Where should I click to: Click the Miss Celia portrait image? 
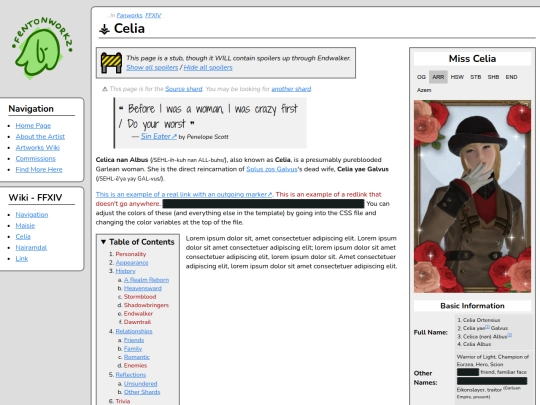472,196
